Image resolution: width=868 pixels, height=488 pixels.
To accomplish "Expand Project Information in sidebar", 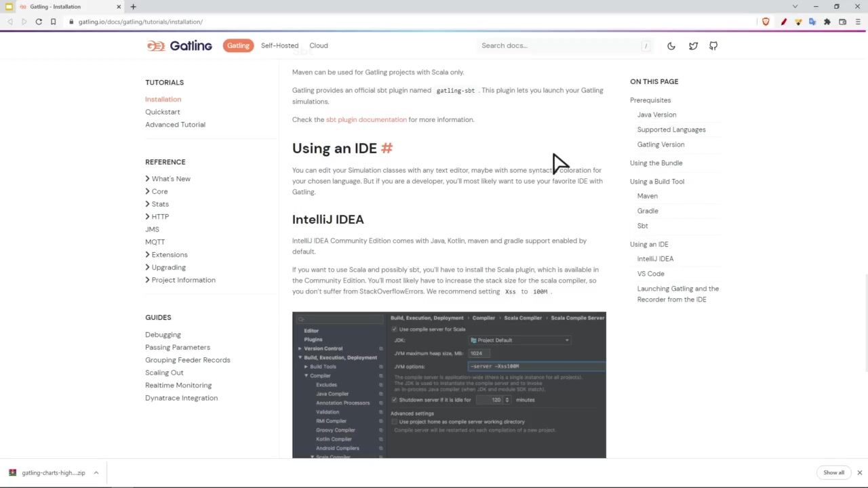I will [183, 280].
